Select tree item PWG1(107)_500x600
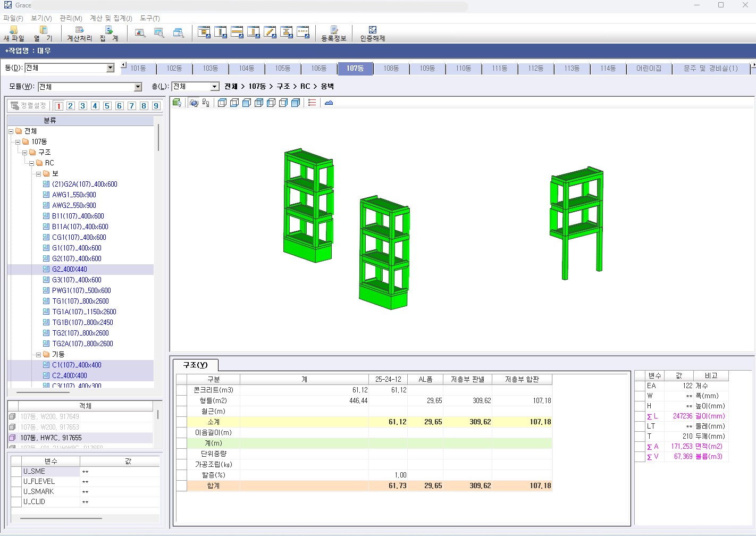Image resolution: width=756 pixels, height=536 pixels. click(81, 291)
